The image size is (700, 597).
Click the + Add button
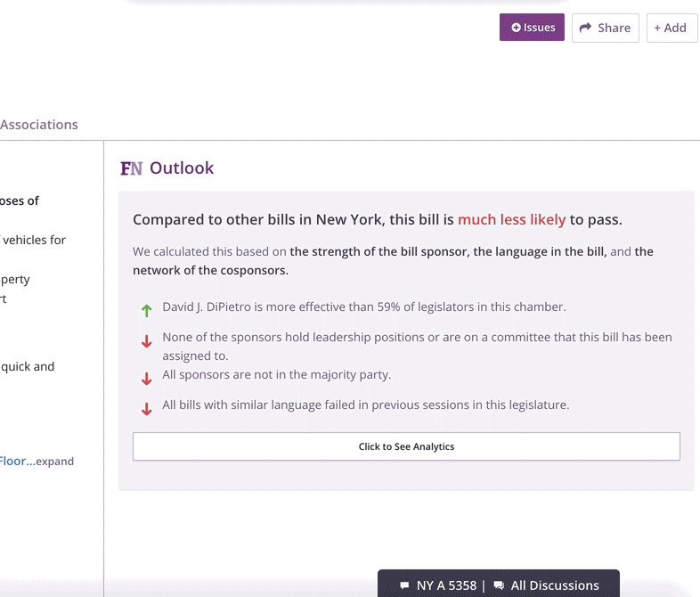tap(672, 28)
